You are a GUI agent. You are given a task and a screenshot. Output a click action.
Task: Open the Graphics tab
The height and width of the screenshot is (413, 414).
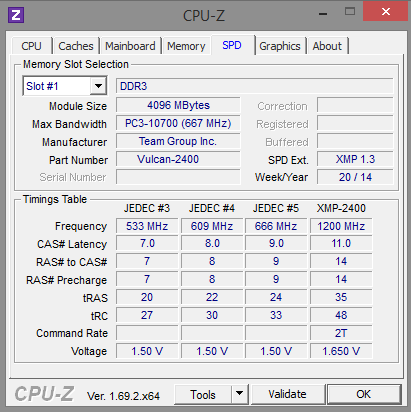click(x=280, y=46)
